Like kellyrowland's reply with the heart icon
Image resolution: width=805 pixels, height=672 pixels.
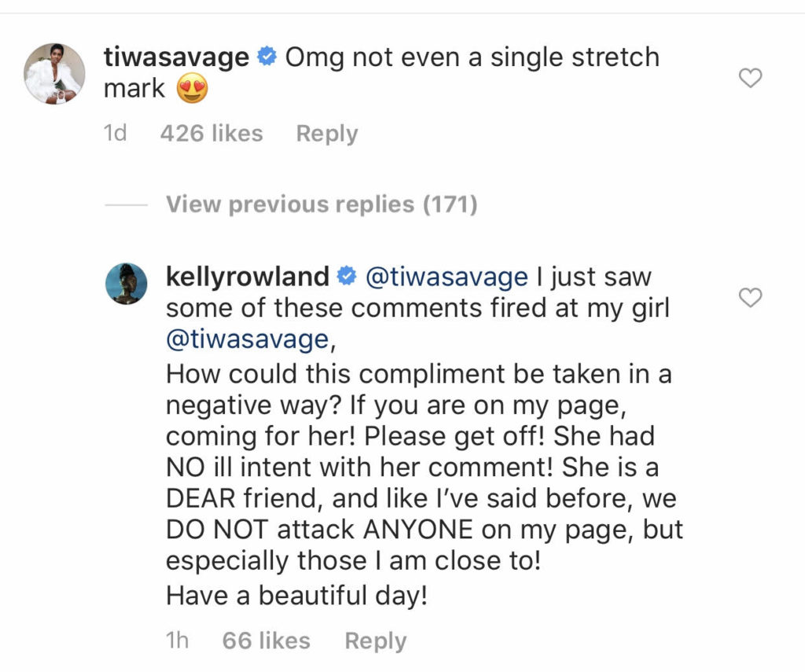point(752,298)
